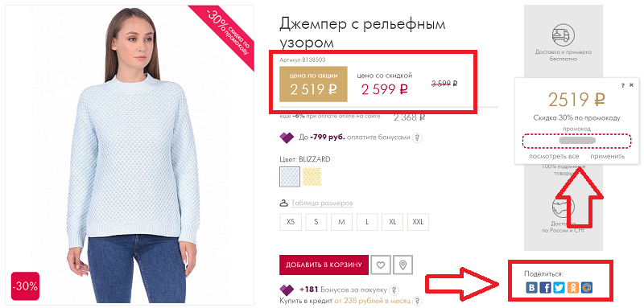The image size is (644, 308).
Task: Share on Twitter bird icon
Action: click(559, 288)
